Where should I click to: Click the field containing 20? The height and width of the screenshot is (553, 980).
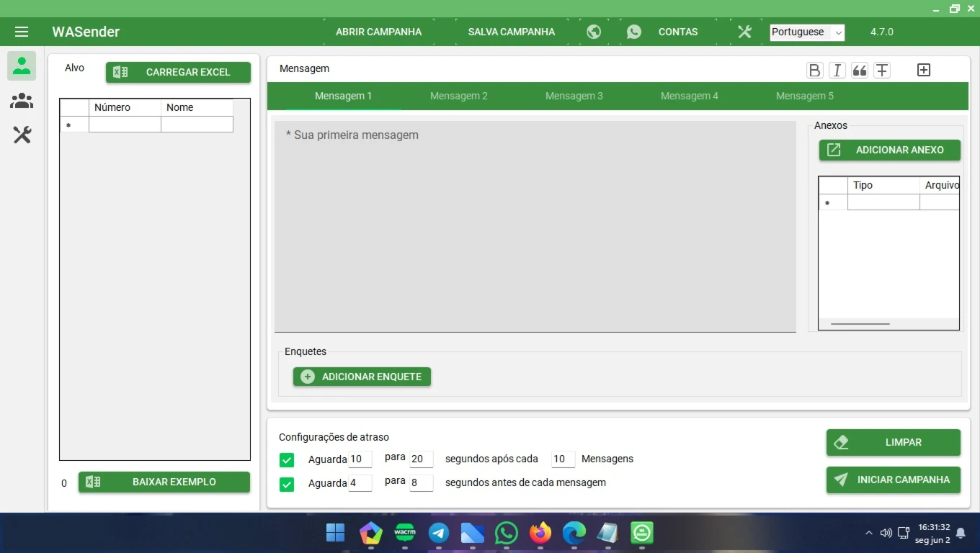click(421, 459)
